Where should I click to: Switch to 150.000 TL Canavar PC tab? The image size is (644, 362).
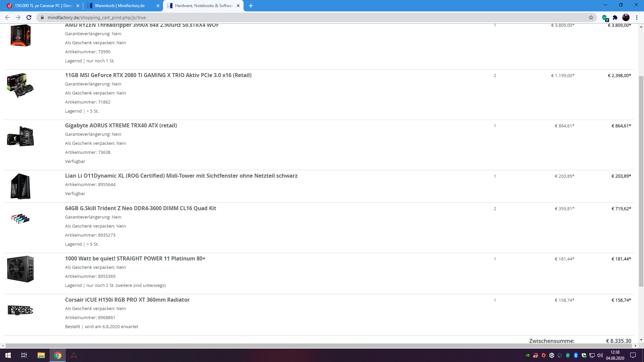click(44, 6)
